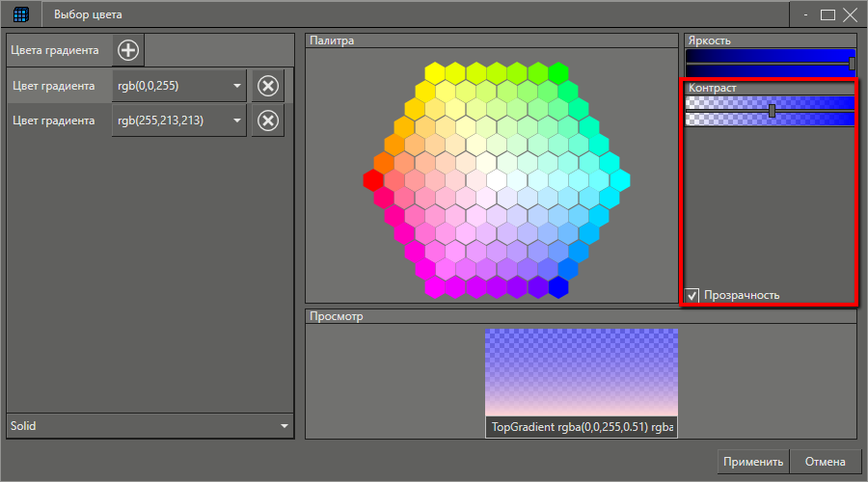Image resolution: width=868 pixels, height=482 pixels.
Task: Pick the red hexagon in the palette
Action: point(374,180)
